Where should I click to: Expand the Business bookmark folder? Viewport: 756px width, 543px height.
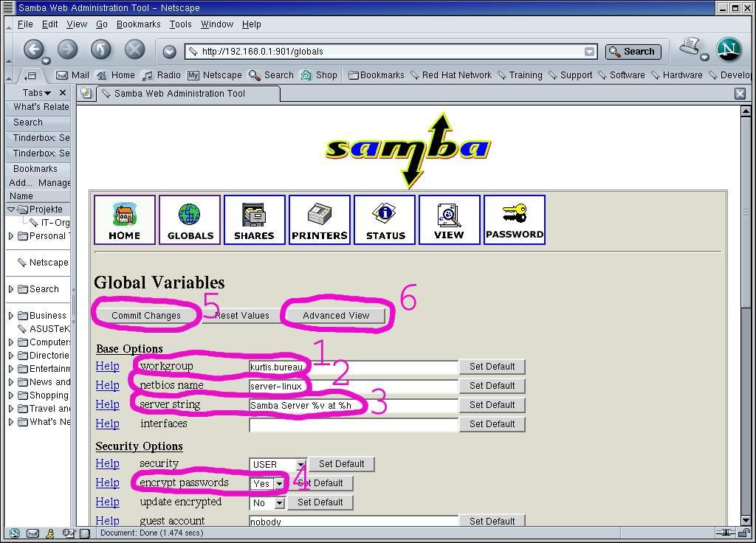[11, 316]
